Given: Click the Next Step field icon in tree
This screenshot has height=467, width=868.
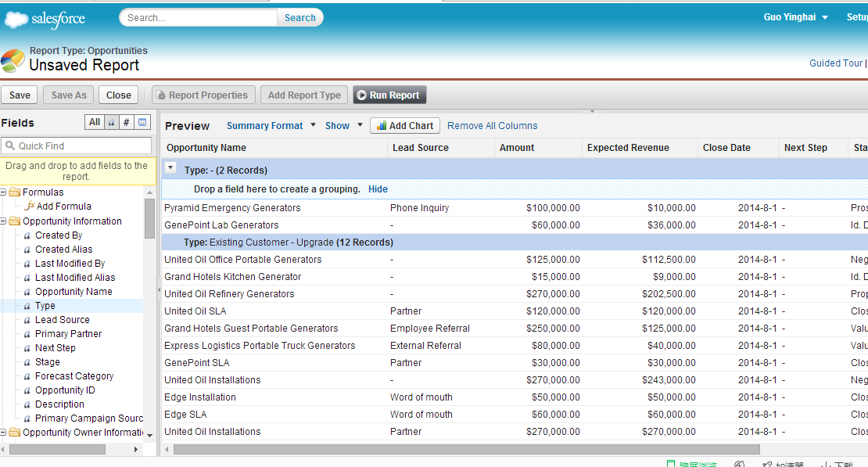Looking at the screenshot, I should point(27,348).
